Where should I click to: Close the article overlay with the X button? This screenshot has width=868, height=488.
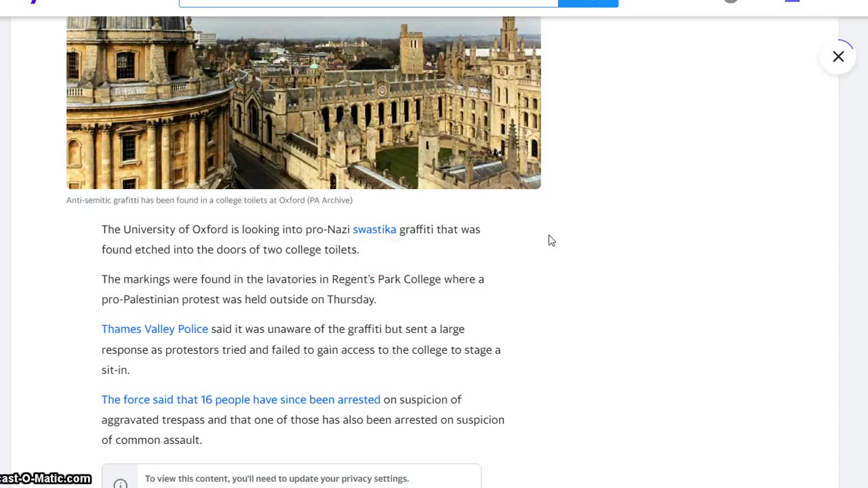(838, 57)
